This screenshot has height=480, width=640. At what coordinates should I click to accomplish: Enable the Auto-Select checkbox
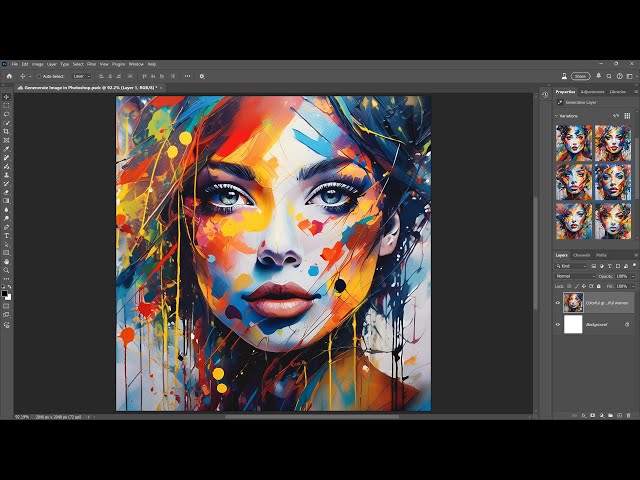click(39, 76)
